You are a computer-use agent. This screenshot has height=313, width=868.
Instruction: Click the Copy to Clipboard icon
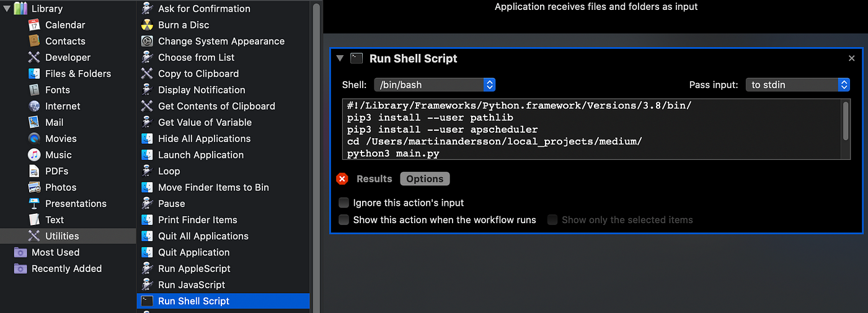coord(147,73)
